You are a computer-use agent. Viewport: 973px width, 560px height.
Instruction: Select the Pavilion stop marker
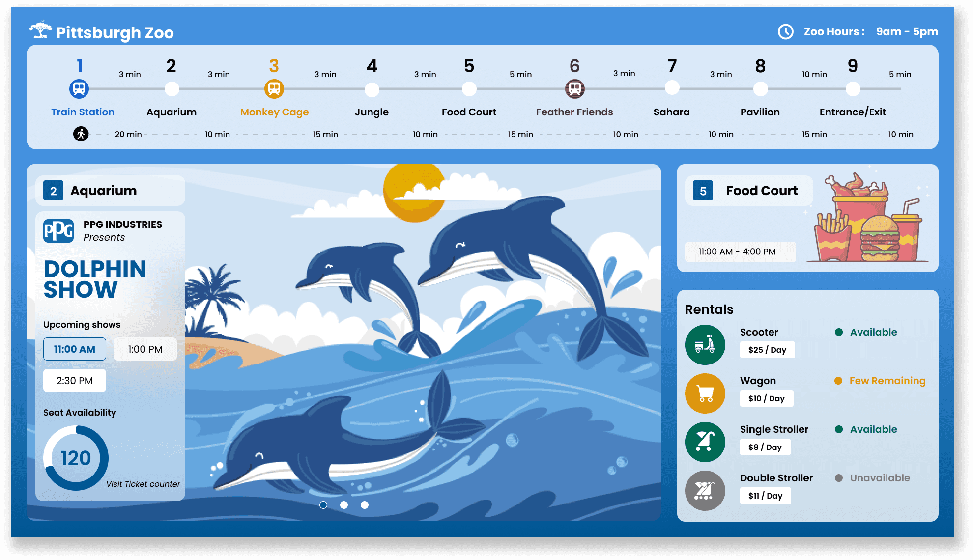(x=760, y=89)
